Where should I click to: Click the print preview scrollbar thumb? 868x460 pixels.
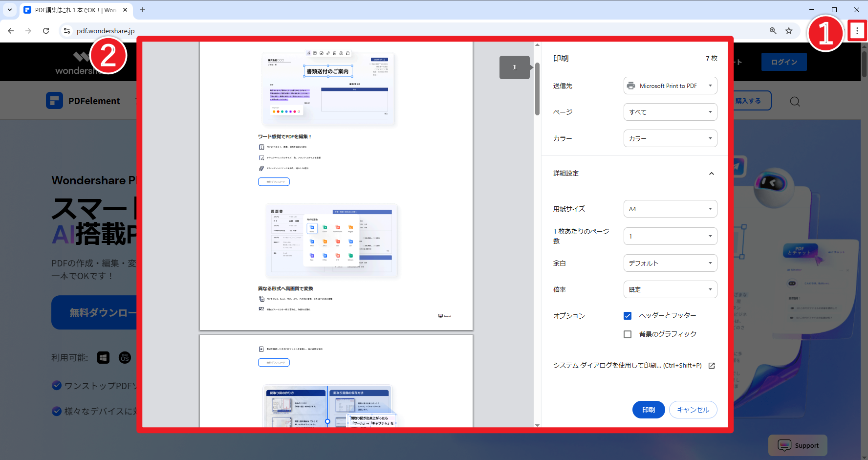click(x=537, y=89)
